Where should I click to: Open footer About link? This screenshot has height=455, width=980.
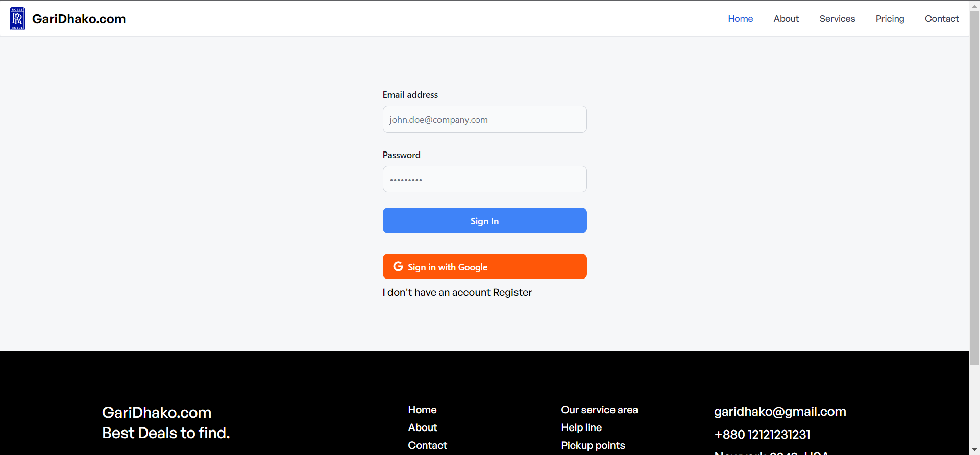[423, 427]
